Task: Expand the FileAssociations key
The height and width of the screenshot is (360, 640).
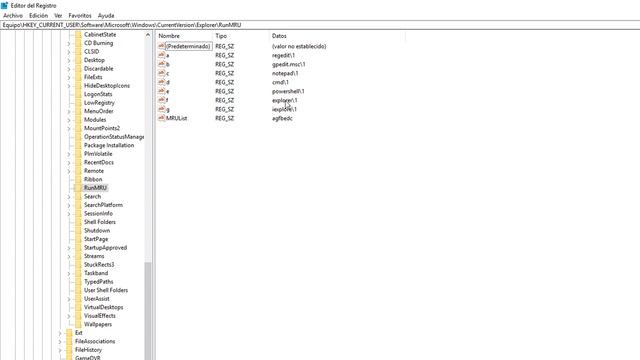Action: click(x=60, y=342)
